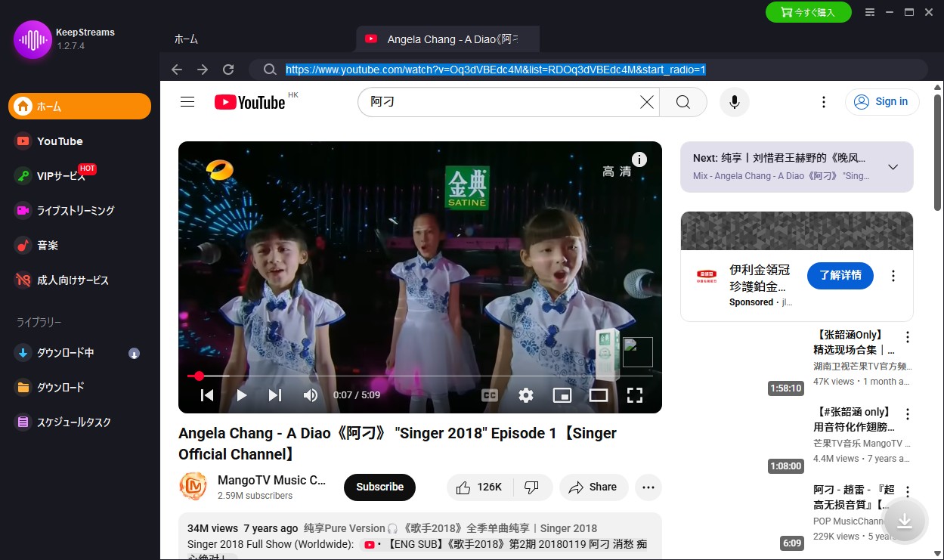Open YouTube in the sidebar

(79, 141)
